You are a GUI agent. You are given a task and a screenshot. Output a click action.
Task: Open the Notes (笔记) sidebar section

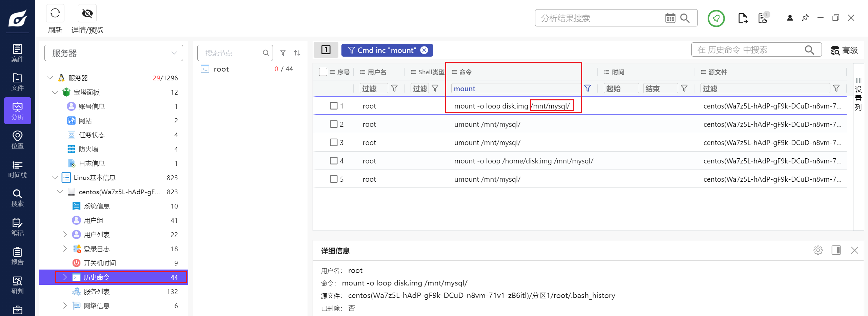point(17,227)
